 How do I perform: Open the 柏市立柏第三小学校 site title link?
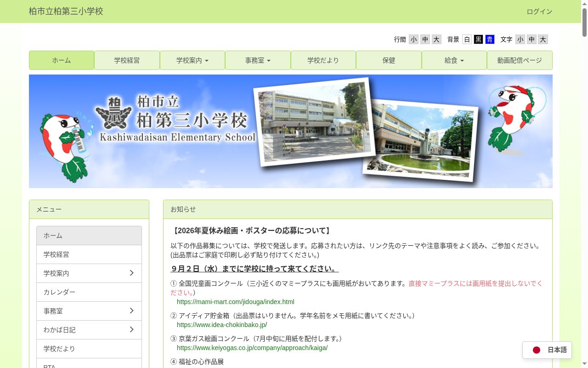click(66, 11)
